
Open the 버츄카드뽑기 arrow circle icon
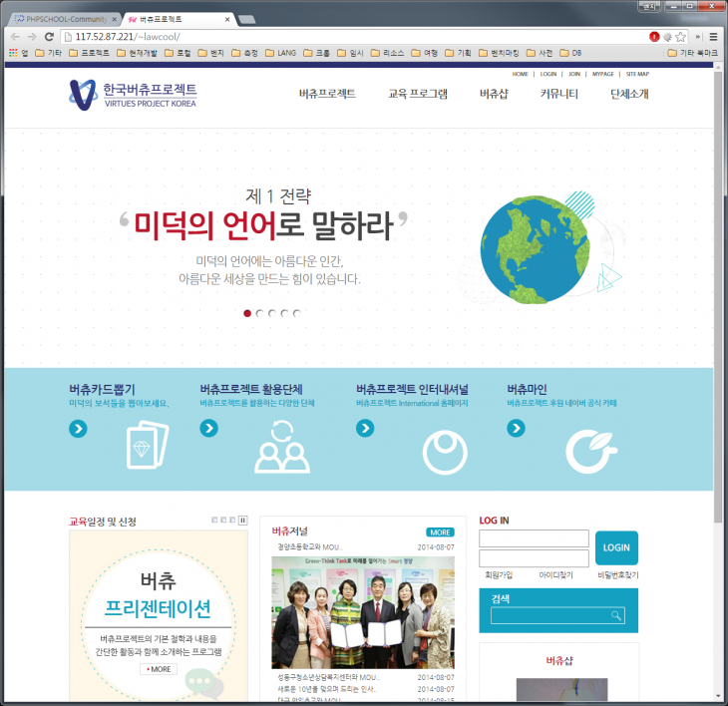point(78,429)
